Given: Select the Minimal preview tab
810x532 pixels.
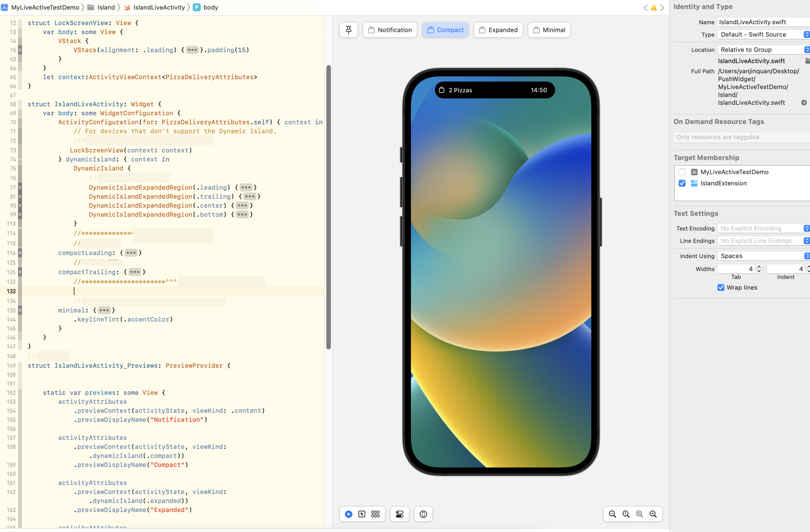Looking at the screenshot, I should coord(549,30).
